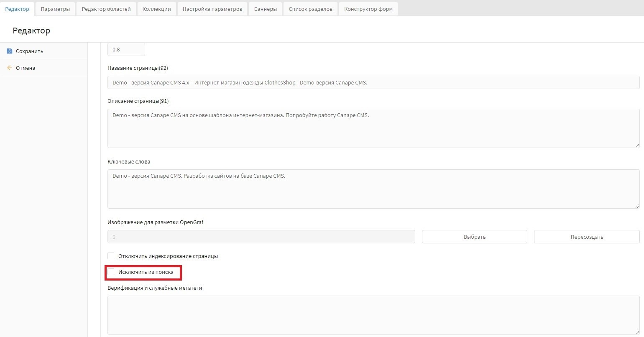Open the Редактор областей tab

(106, 9)
